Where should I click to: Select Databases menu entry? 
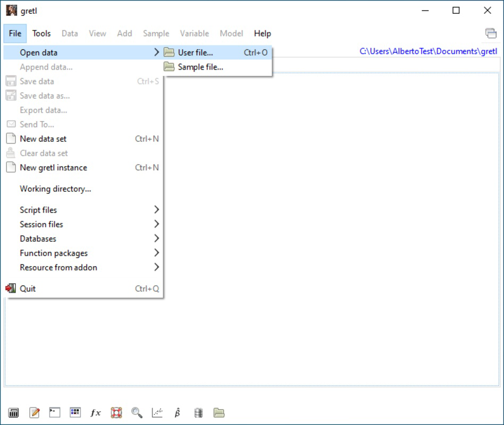point(83,239)
